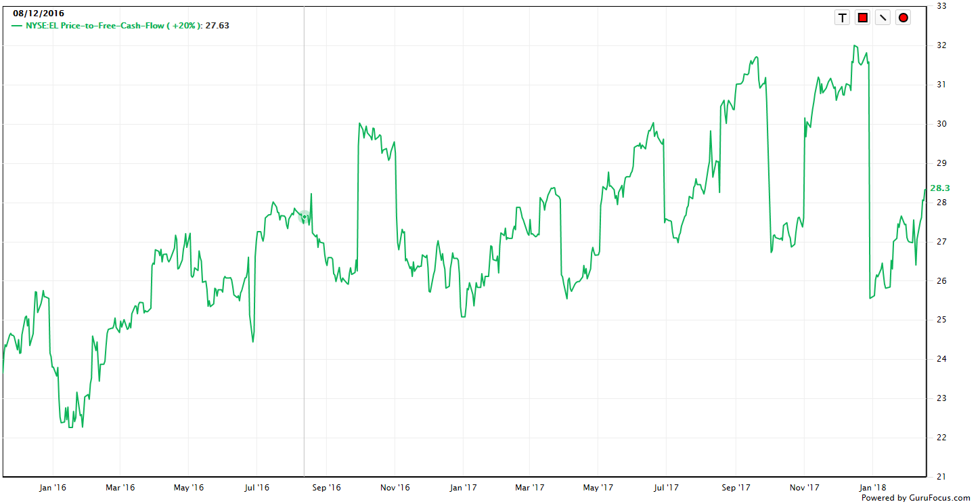Image resolution: width=980 pixels, height=504 pixels.
Task: Click the May '16 x-axis label
Action: click(x=189, y=487)
